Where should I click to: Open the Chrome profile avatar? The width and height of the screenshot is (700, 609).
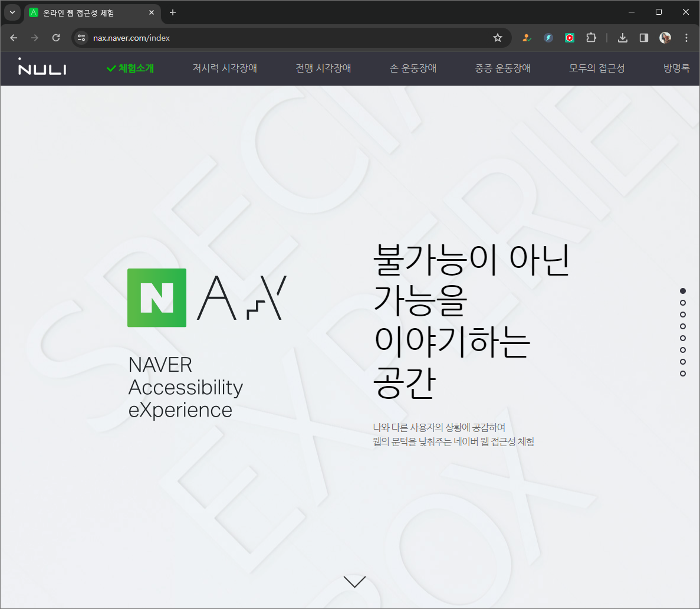tap(665, 38)
